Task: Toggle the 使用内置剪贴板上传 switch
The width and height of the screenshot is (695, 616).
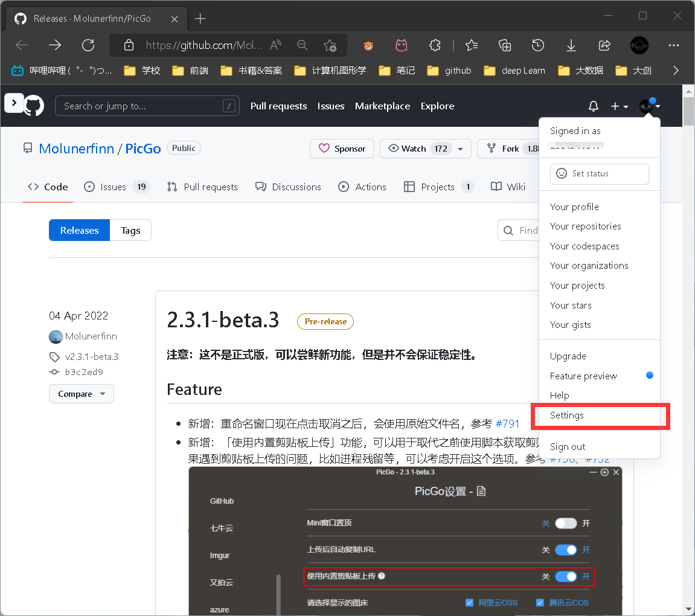Action: point(566,576)
